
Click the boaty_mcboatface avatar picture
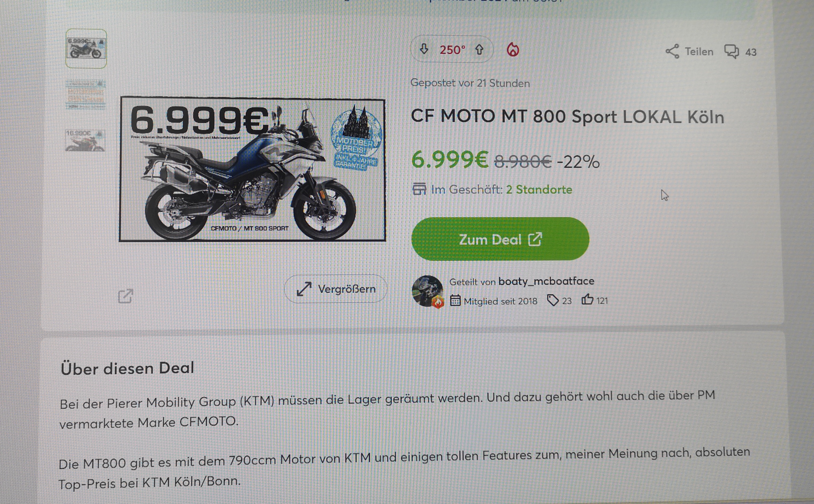pos(427,291)
